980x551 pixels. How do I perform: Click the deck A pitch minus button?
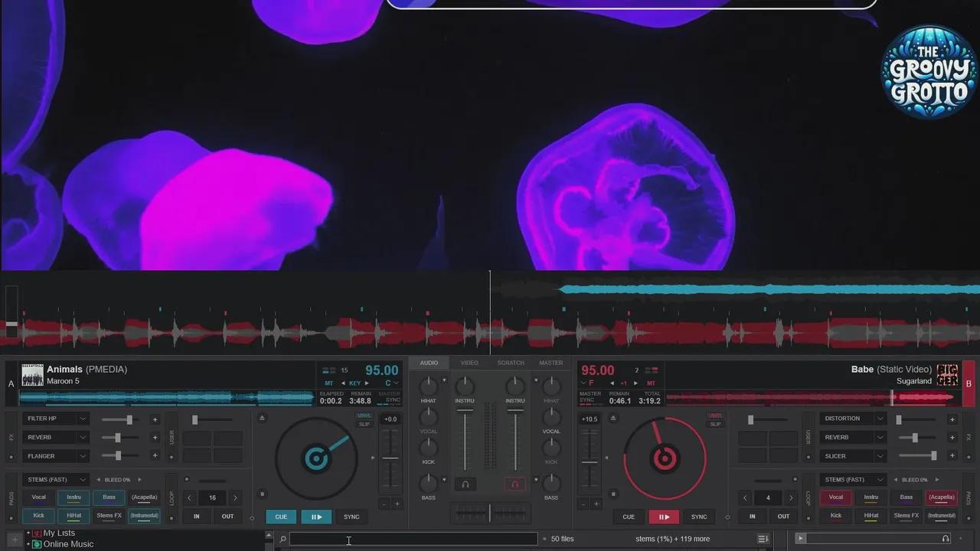(x=384, y=504)
